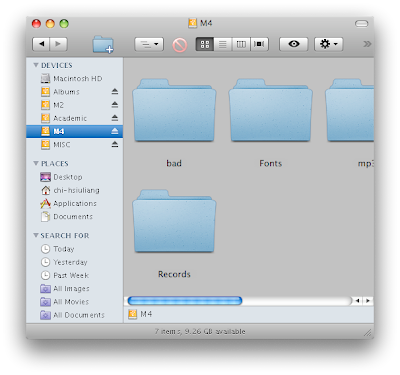Image resolution: width=400 pixels, height=375 pixels.
Task: Click the toolbar hide pill button
Action: click(x=361, y=24)
